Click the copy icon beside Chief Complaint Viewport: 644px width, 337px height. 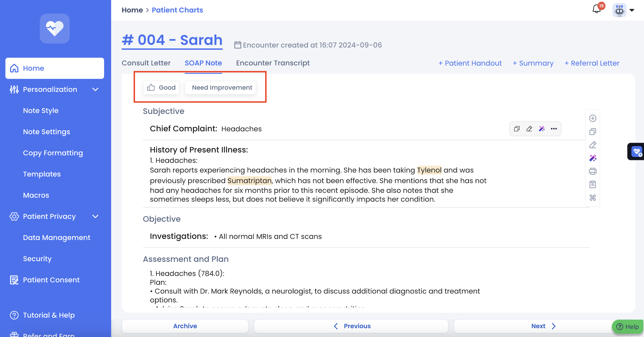[517, 129]
